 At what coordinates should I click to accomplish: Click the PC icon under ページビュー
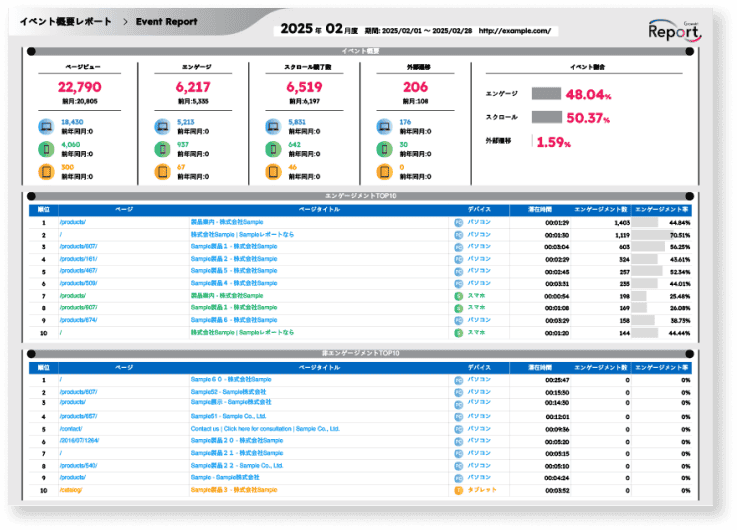tap(45, 126)
